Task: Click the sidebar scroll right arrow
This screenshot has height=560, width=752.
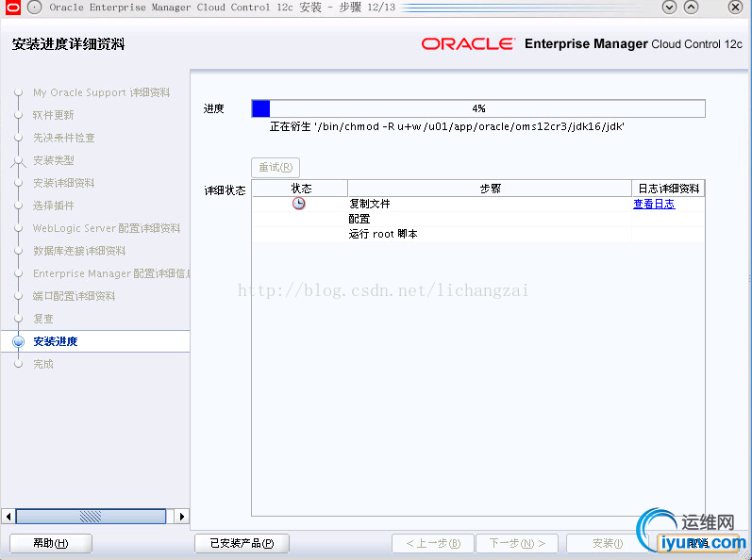Action: tap(182, 517)
